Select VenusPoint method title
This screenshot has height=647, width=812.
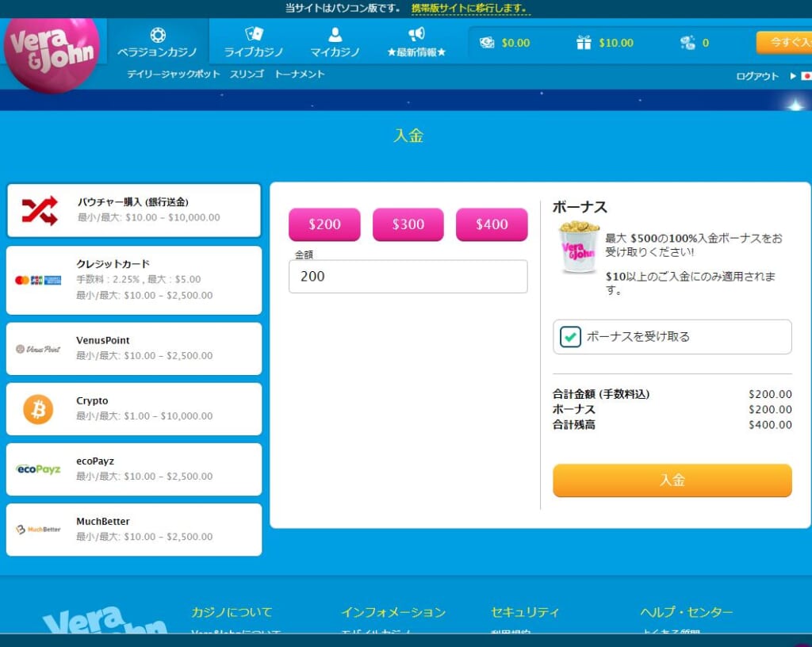103,340
